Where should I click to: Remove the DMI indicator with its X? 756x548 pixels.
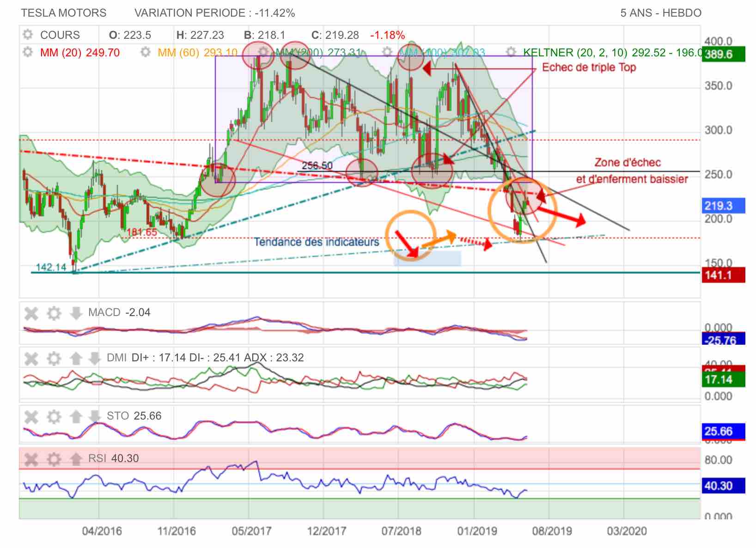(31, 359)
